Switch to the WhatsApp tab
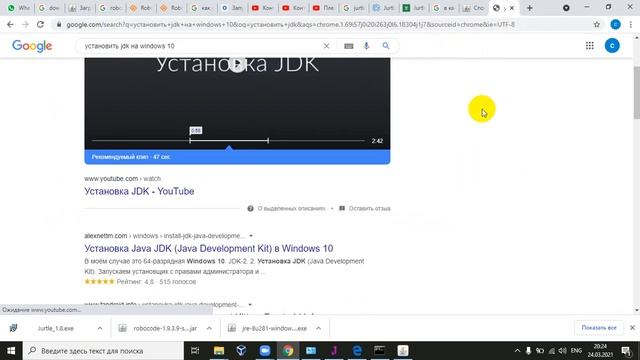This screenshot has height=360, width=640. [x=20, y=8]
